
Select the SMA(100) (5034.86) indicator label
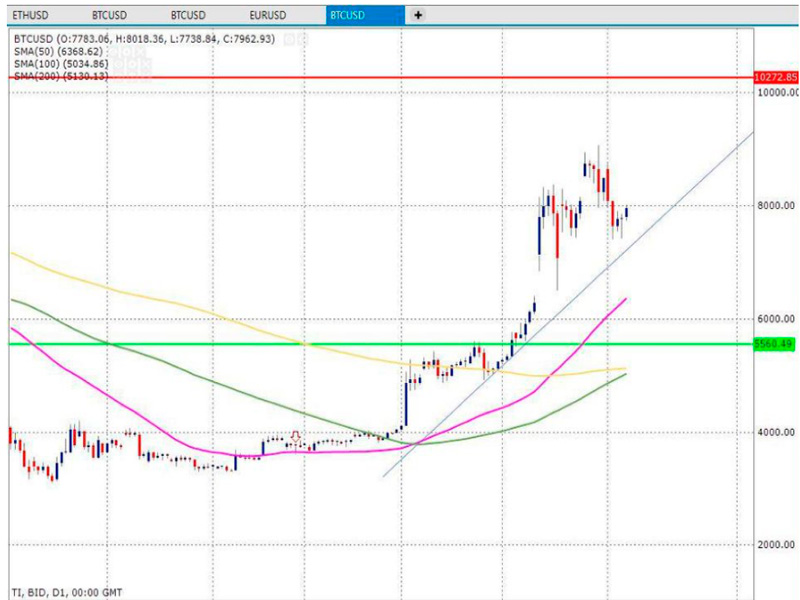61,64
